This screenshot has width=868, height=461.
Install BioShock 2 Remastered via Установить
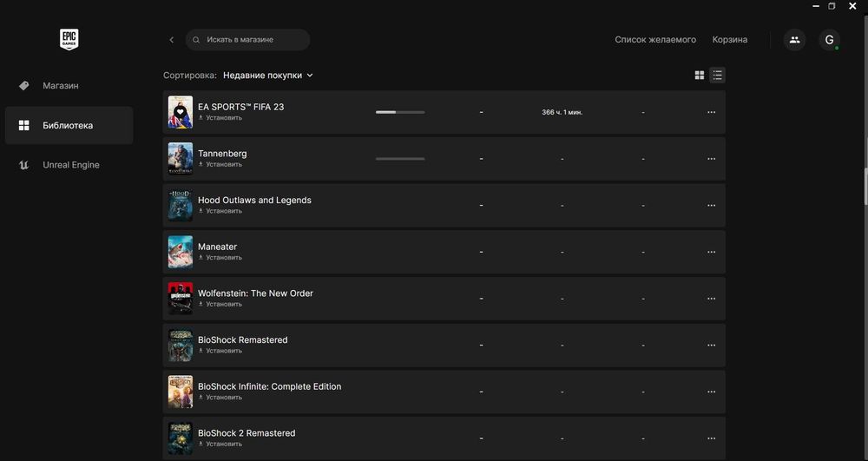click(220, 444)
